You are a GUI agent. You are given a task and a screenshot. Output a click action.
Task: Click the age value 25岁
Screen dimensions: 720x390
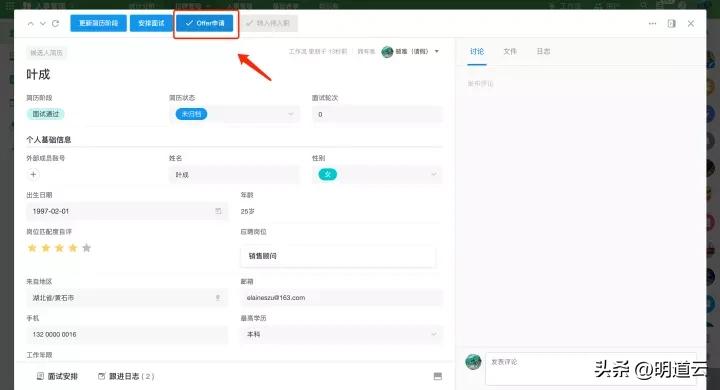pos(248,211)
